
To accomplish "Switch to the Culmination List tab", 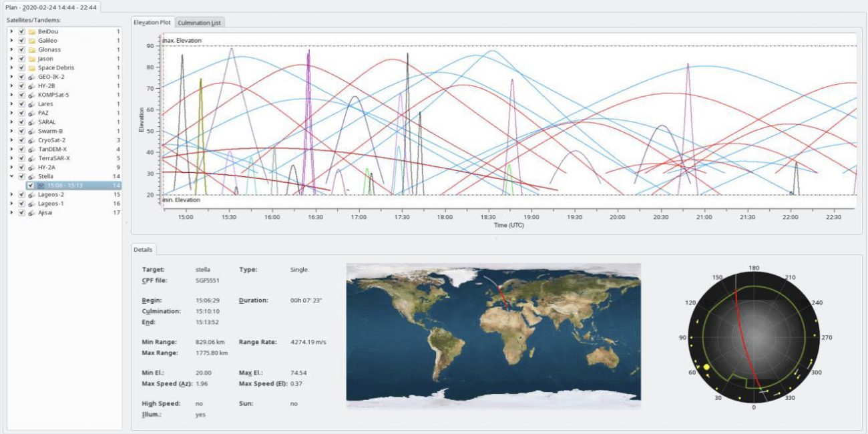I will (200, 23).
